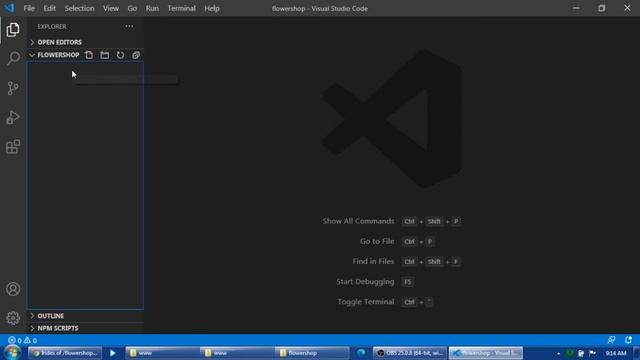
Task: Open Explorer views and more actions ellipsis
Action: coord(129,26)
